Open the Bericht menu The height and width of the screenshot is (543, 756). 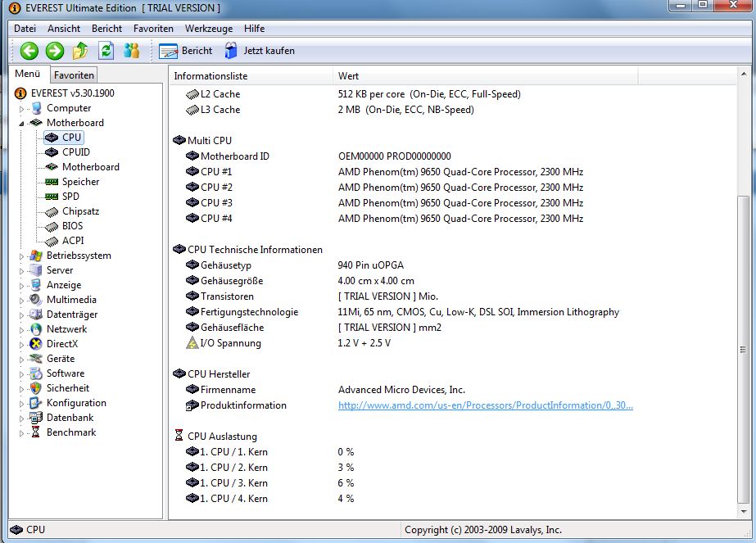pyautogui.click(x=106, y=29)
